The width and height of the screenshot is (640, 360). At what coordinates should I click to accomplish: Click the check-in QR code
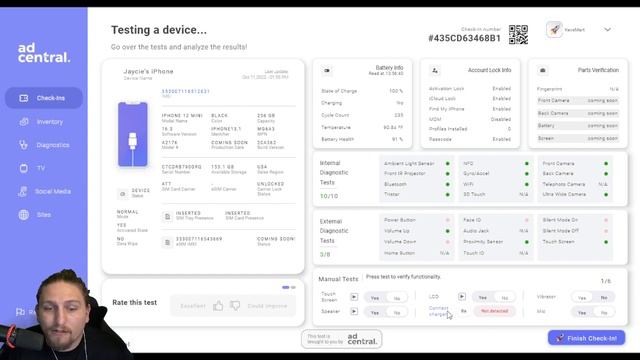tap(518, 34)
